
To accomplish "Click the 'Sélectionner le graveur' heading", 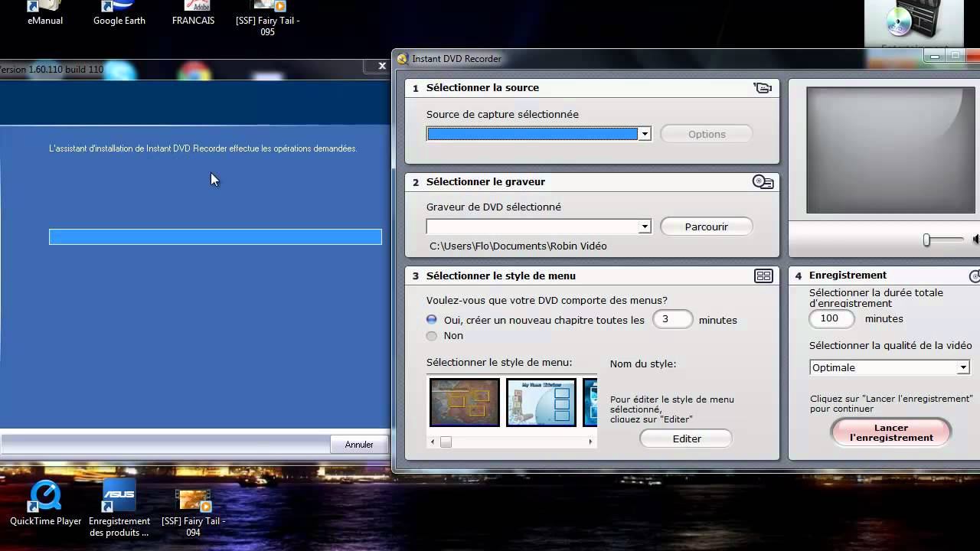I will [x=485, y=182].
